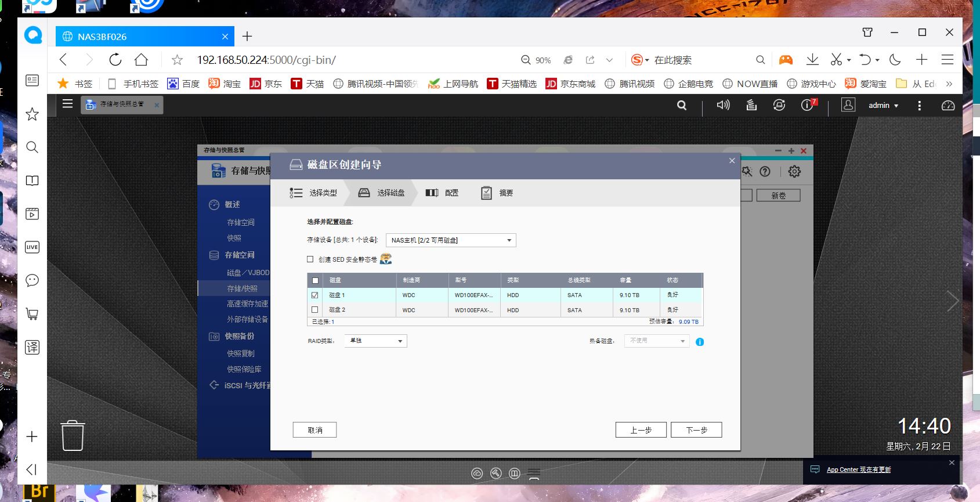980x502 pixels.
Task: Go to browser home page icon
Action: (x=141, y=59)
